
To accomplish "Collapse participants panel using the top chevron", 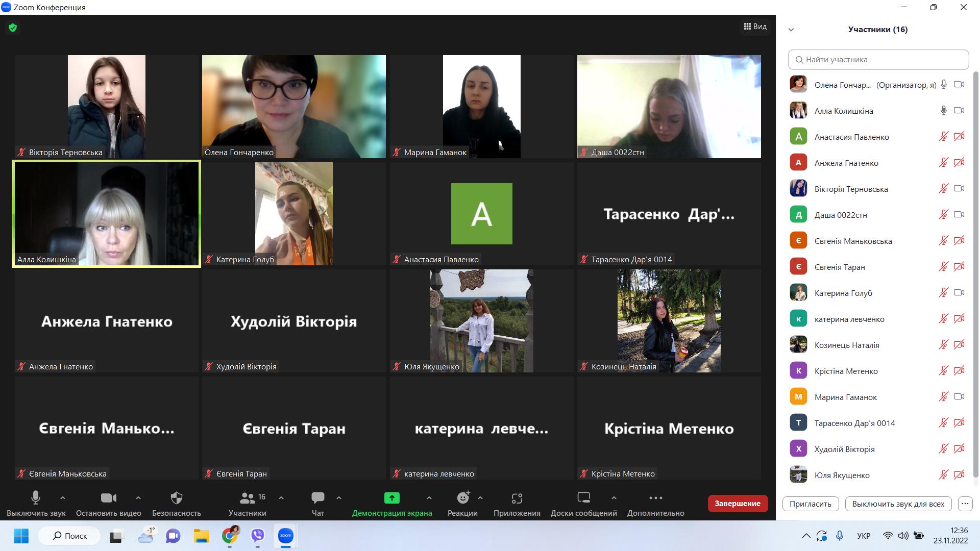I will pos(791,30).
